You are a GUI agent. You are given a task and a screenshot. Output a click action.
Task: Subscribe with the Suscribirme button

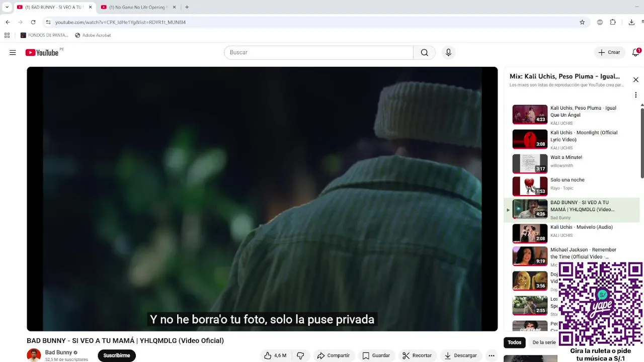pyautogui.click(x=117, y=355)
